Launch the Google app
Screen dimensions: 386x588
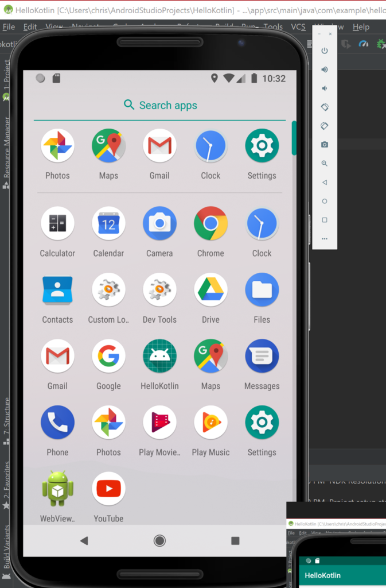click(108, 356)
